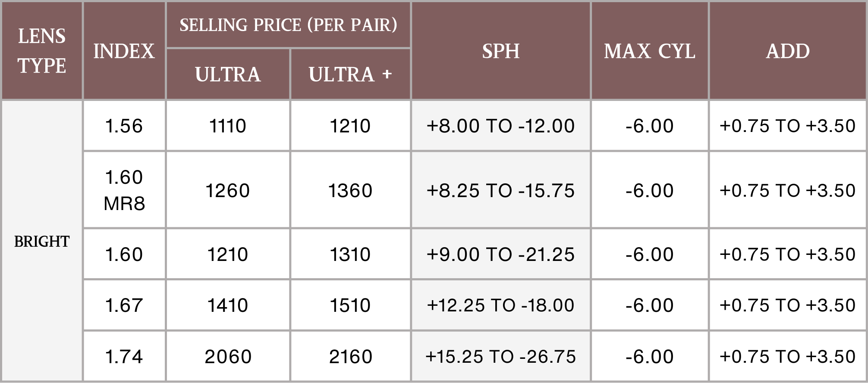Click the ULTRA sub-column header
The height and width of the screenshot is (383, 868).
[x=228, y=74]
